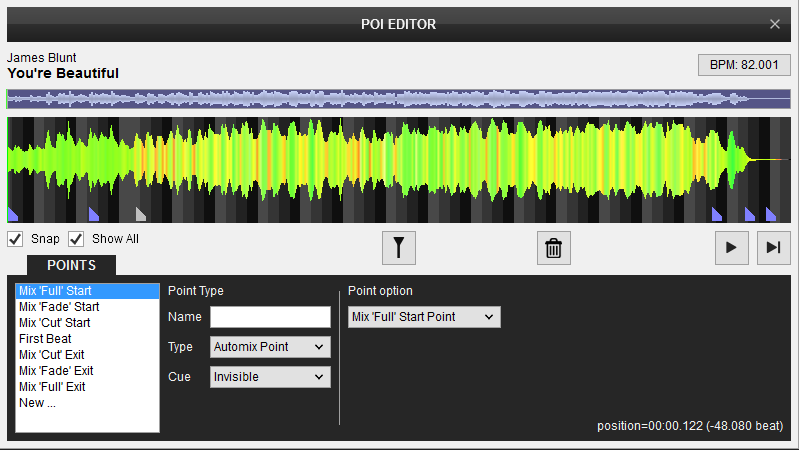Select the New ... list entry

39,402
